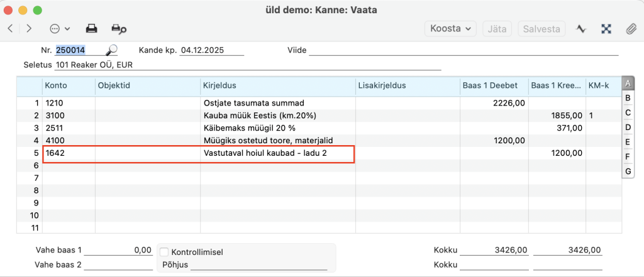Click the activity graph icon
Image resolution: width=644 pixels, height=277 pixels.
click(582, 28)
